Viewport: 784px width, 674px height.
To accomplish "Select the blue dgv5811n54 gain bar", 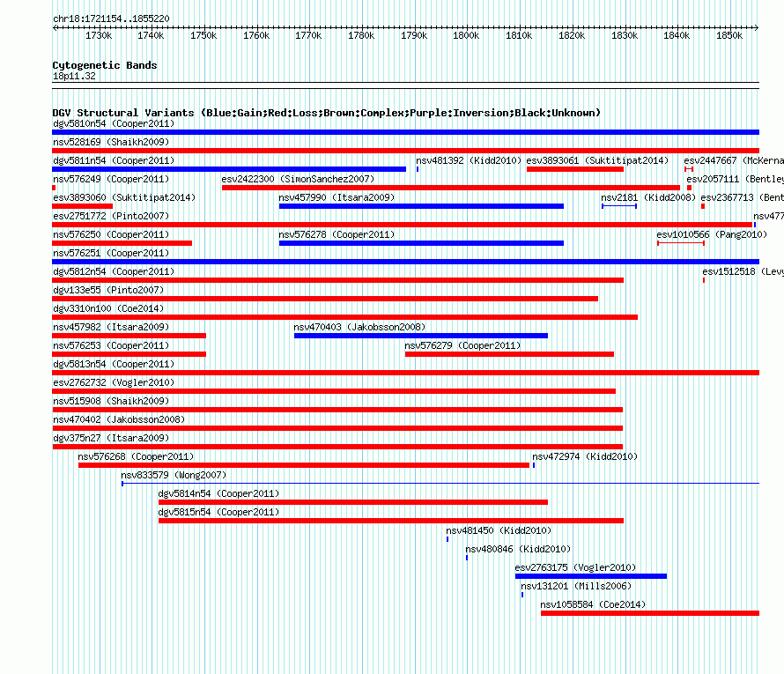I will (x=229, y=169).
